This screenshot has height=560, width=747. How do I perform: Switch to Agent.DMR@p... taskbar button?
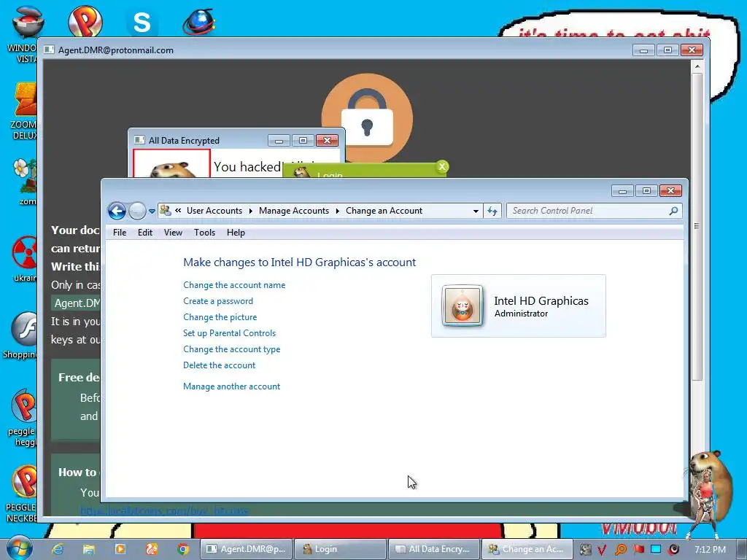click(246, 549)
